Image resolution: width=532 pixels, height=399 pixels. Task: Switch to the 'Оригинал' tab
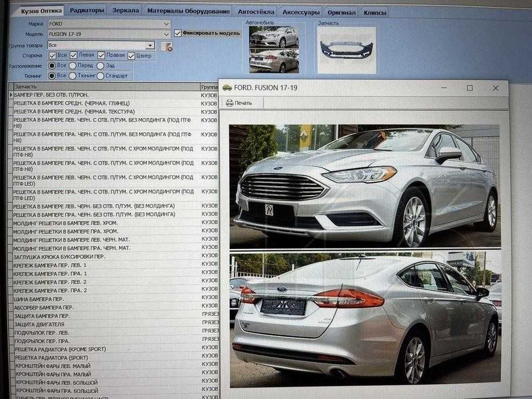(x=342, y=13)
